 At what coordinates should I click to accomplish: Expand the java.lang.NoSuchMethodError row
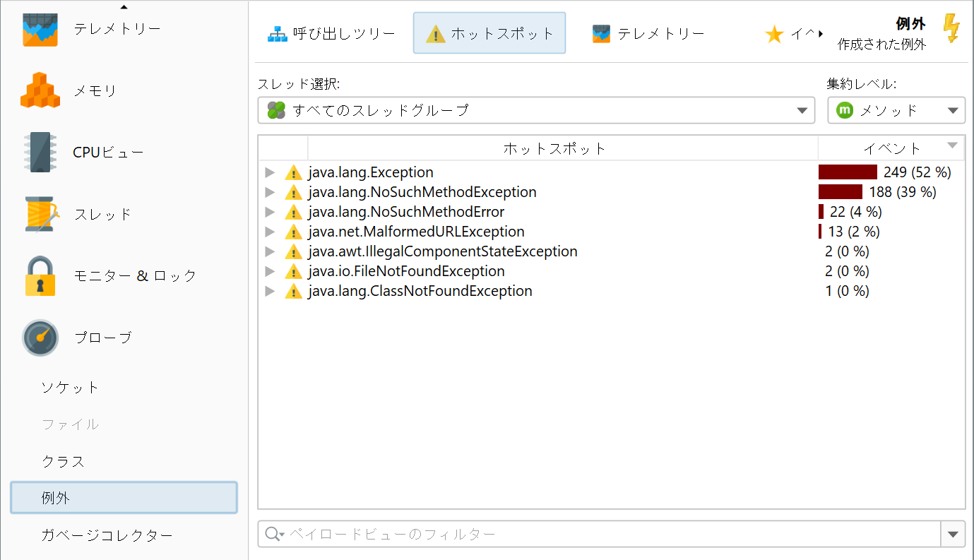pos(269,212)
